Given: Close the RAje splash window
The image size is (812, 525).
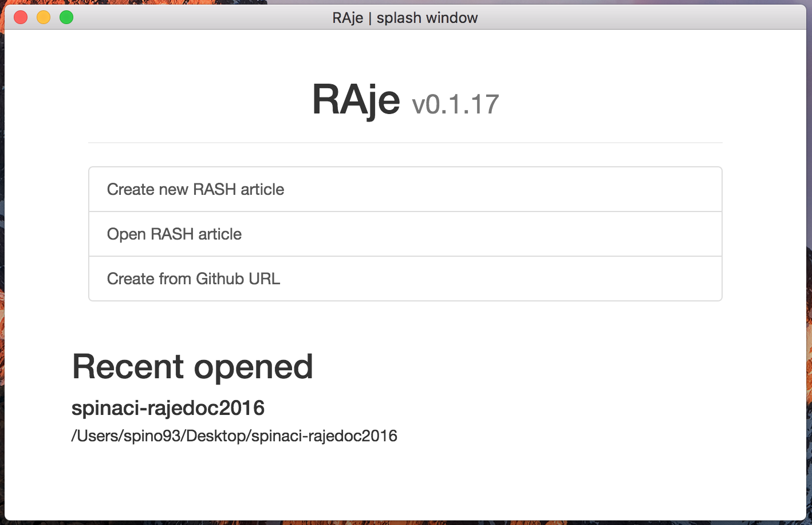Looking at the screenshot, I should pyautogui.click(x=21, y=17).
